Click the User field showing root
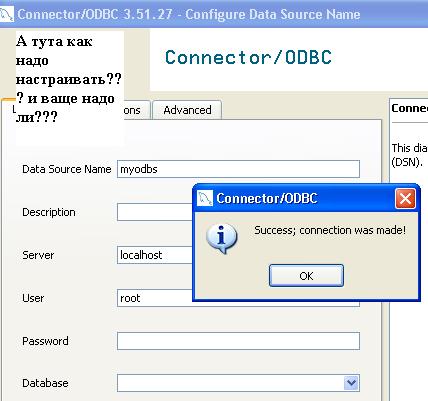 tap(155, 298)
